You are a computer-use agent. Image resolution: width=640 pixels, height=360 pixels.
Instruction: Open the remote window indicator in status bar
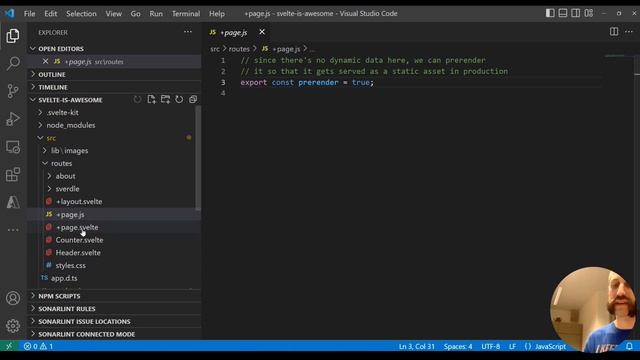(x=9, y=346)
